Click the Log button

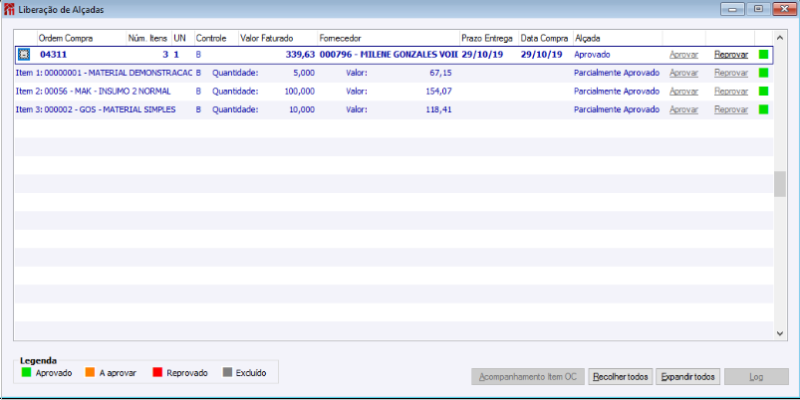[757, 377]
